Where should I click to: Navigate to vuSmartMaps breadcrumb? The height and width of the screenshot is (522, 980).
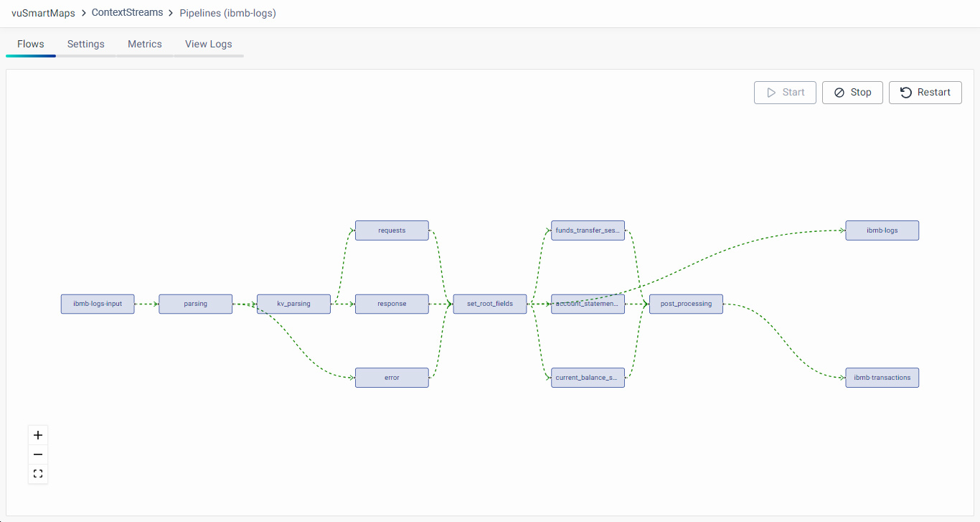point(43,13)
